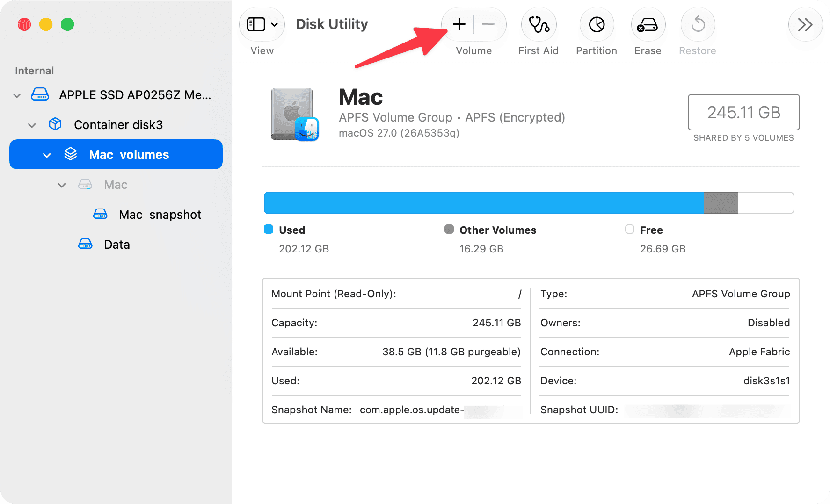Click the com.apple.os.update- snapshot name
Viewport: 830px width, 504px height.
[412, 410]
